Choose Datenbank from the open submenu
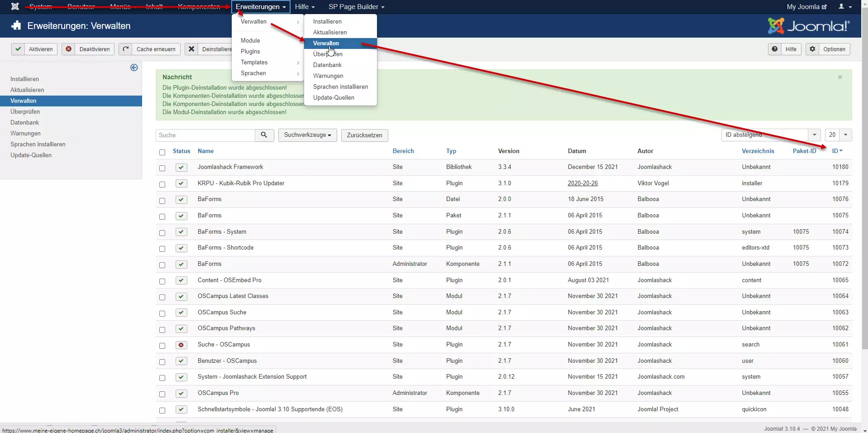This screenshot has height=433, width=868. tap(327, 65)
